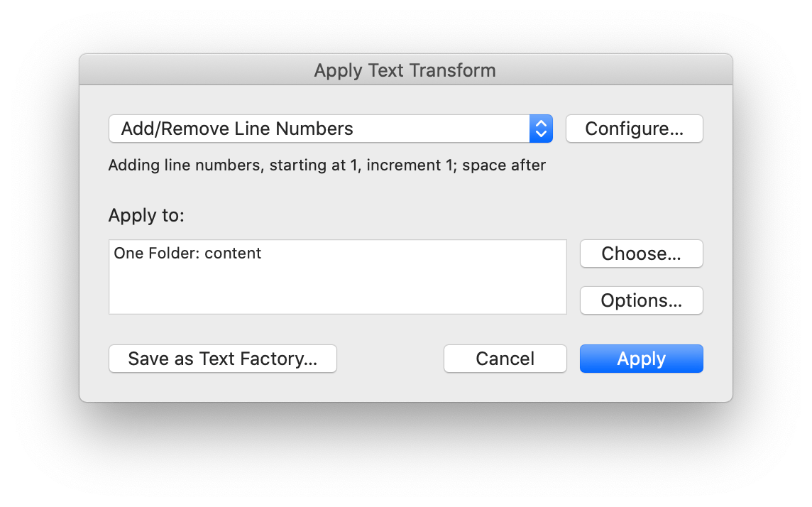
Task: Click the word "content" in the folder entry
Action: tap(234, 253)
